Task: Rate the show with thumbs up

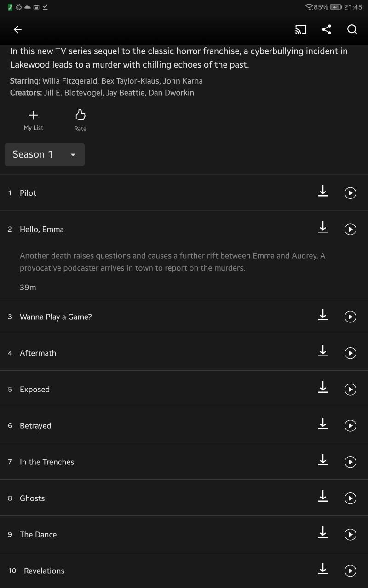Action: (80, 120)
